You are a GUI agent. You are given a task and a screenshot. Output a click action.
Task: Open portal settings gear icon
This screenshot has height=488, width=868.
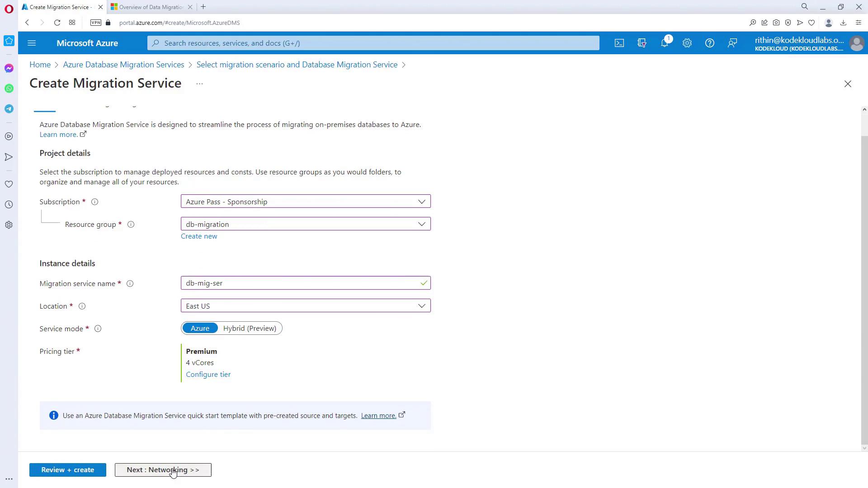point(687,43)
